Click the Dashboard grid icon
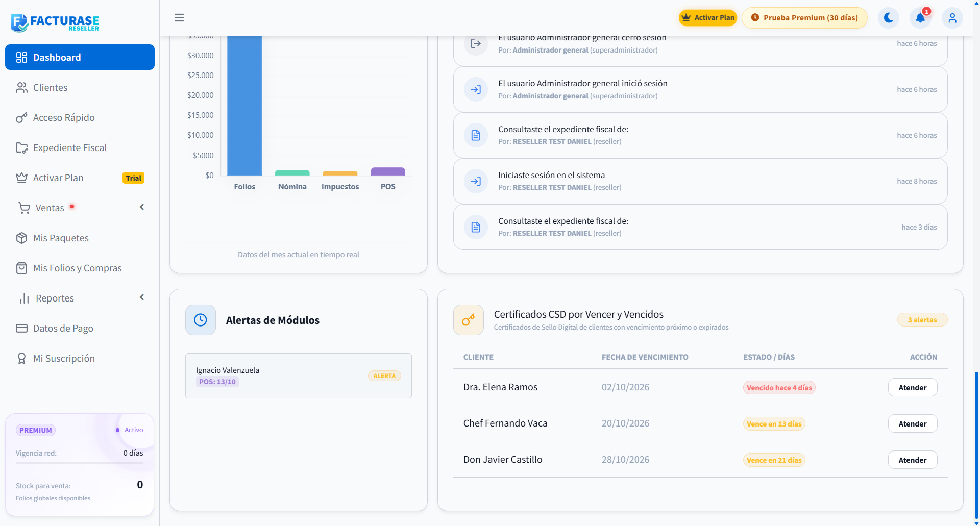 21,57
